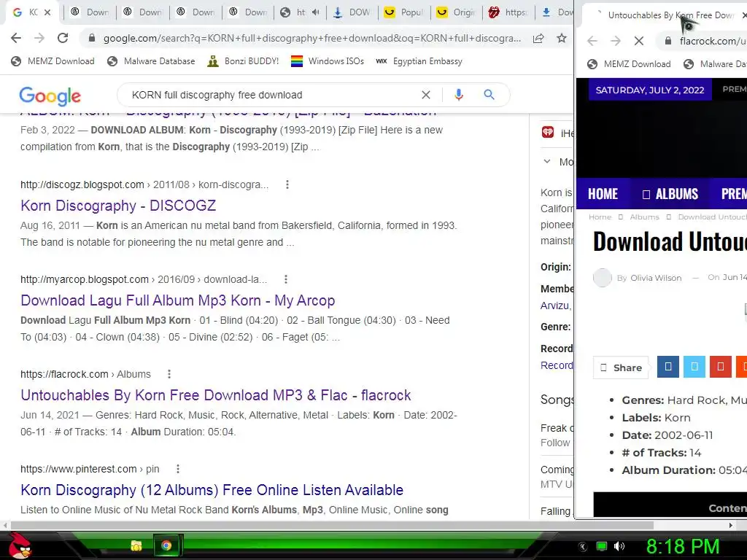Select the Untouchables By Korn tab
Image resolution: width=747 pixels, height=560 pixels.
click(x=665, y=15)
